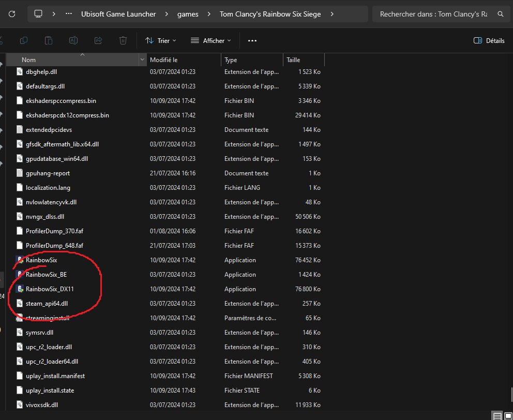This screenshot has height=420, width=513.
Task: Click the Rename toolbar icon
Action: pyautogui.click(x=73, y=40)
